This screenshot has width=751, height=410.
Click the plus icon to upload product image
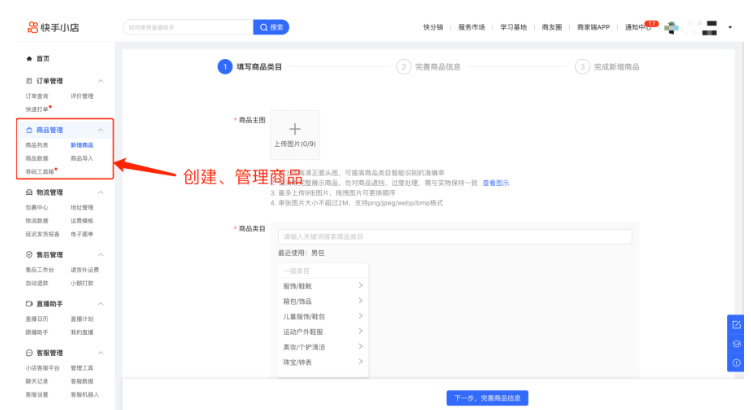[x=294, y=129]
